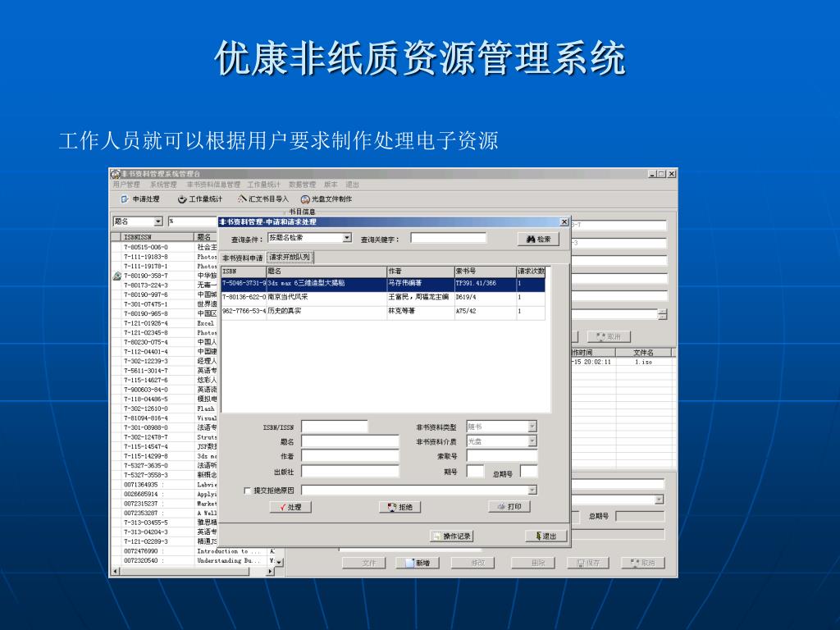
Task: Click 新增 add button in main window
Action: (418, 563)
